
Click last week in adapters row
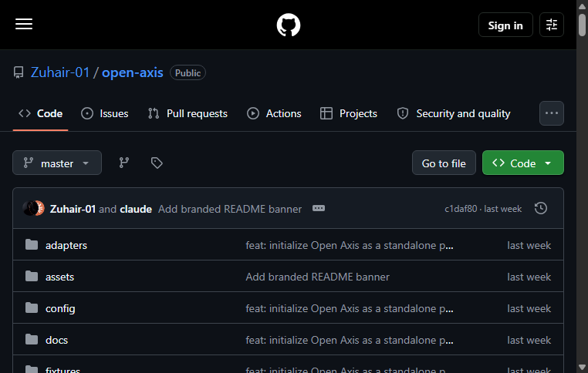[529, 245]
